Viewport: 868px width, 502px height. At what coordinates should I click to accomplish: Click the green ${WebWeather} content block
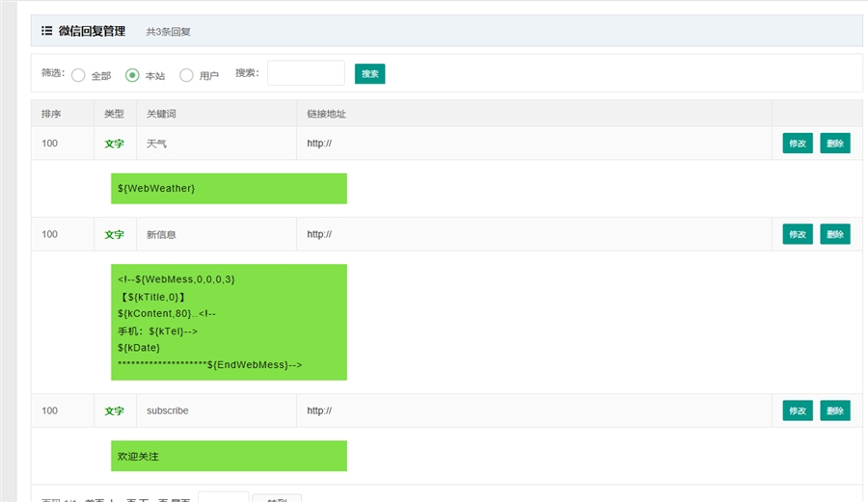(x=229, y=189)
